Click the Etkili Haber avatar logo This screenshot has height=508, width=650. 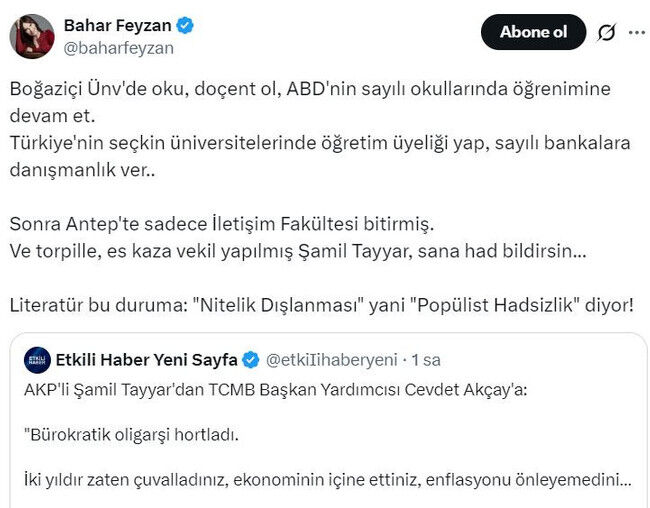click(38, 359)
